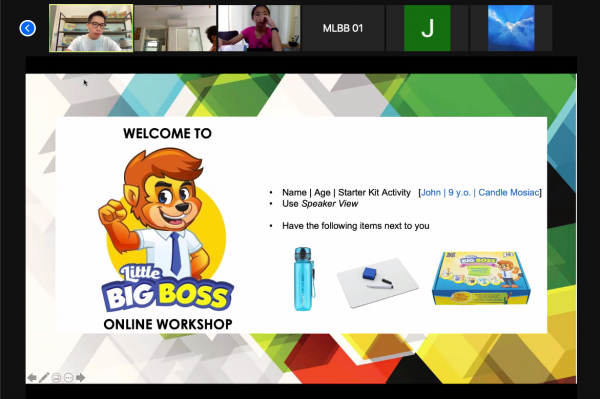600x399 pixels.
Task: Select the girl in pink shirt video
Action: [x=259, y=28]
